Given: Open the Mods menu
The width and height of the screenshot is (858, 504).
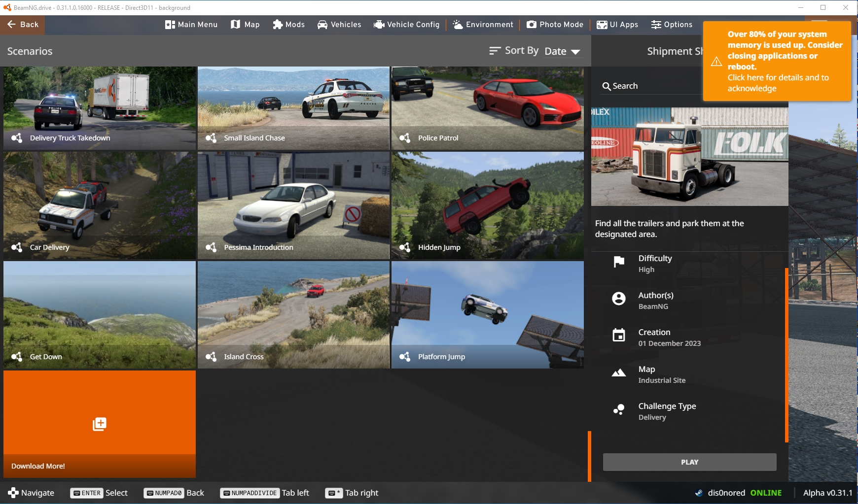Looking at the screenshot, I should 288,25.
